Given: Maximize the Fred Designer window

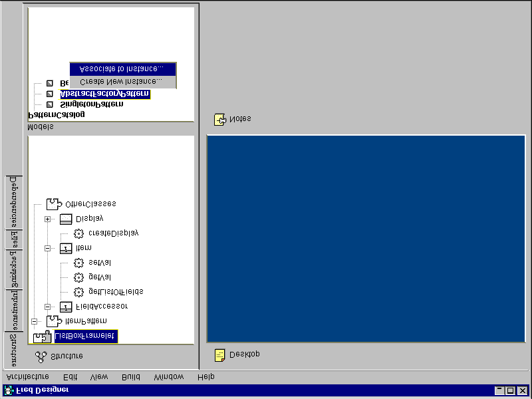Looking at the screenshot, I should click(x=510, y=390).
